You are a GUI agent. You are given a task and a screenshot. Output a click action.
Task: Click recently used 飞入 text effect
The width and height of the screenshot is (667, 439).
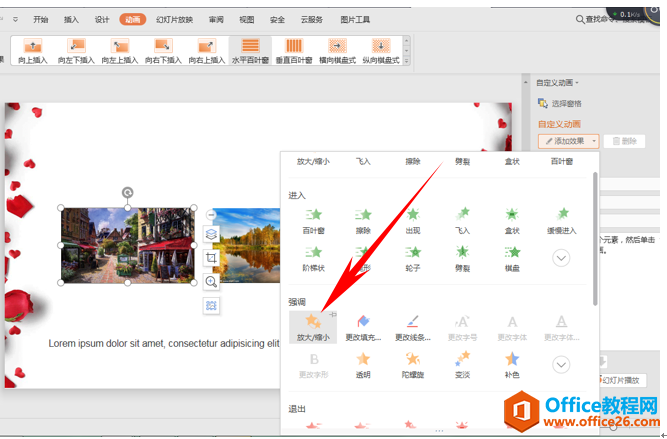(363, 161)
